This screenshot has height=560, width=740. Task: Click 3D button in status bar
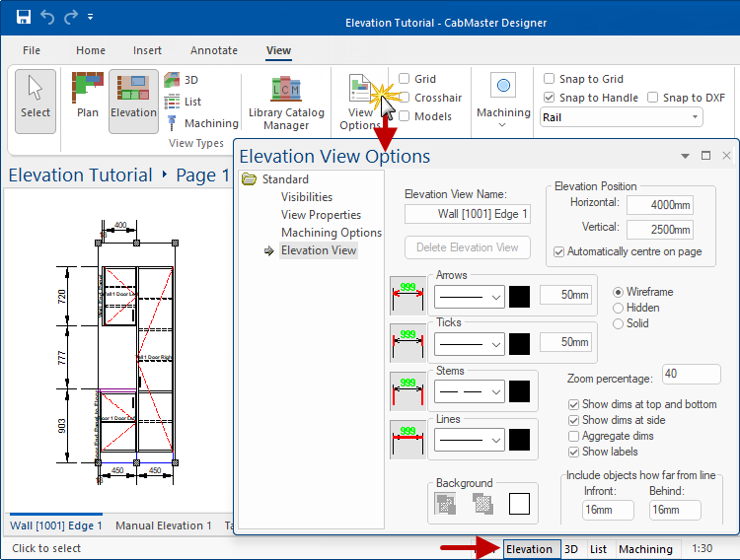(x=571, y=549)
